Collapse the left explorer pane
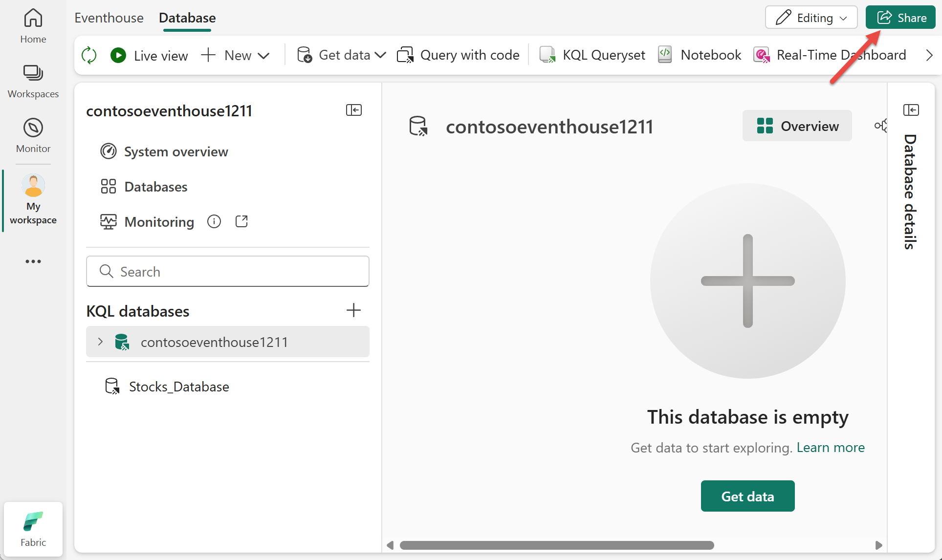Viewport: 942px width, 560px height. pyautogui.click(x=354, y=110)
